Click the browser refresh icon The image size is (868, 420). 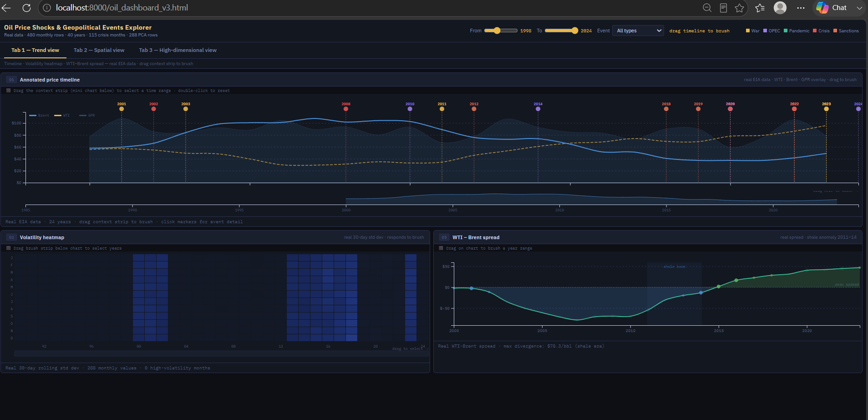click(26, 8)
